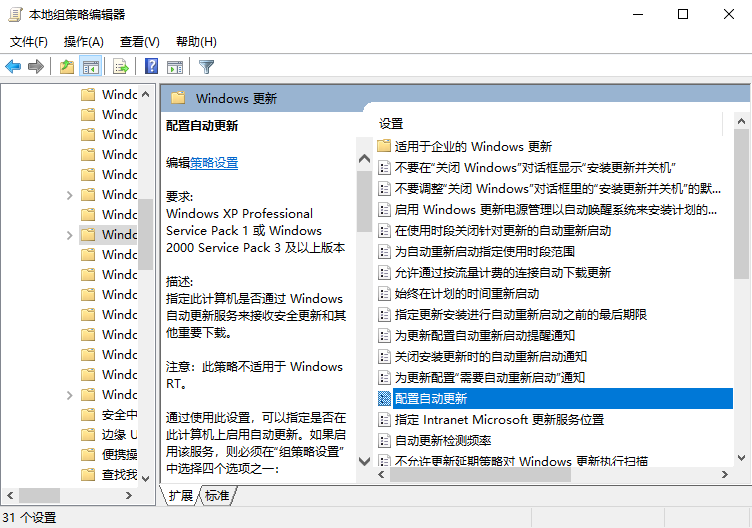
Task: Expand the highlighted Windows tree folder chevron
Action: pos(70,235)
